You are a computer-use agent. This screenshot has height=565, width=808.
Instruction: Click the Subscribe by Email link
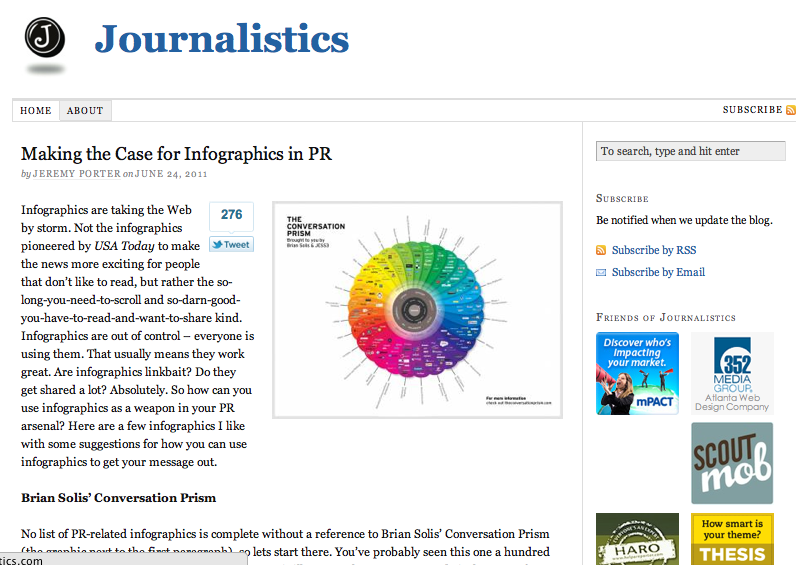(x=658, y=272)
